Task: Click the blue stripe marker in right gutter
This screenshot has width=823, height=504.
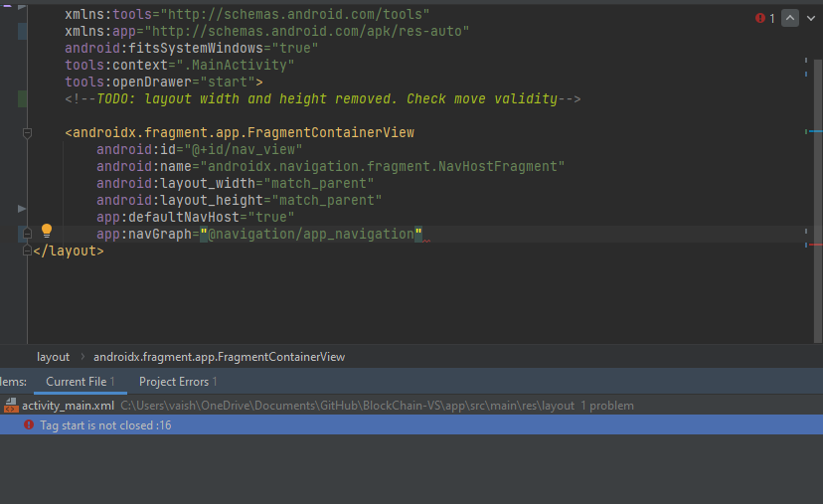Action: click(816, 131)
